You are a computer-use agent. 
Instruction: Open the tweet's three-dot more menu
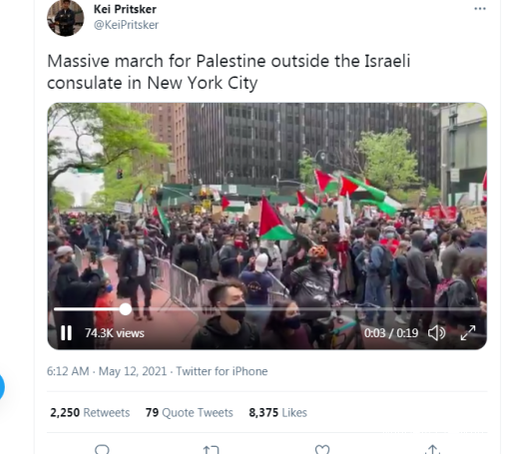coord(480,9)
